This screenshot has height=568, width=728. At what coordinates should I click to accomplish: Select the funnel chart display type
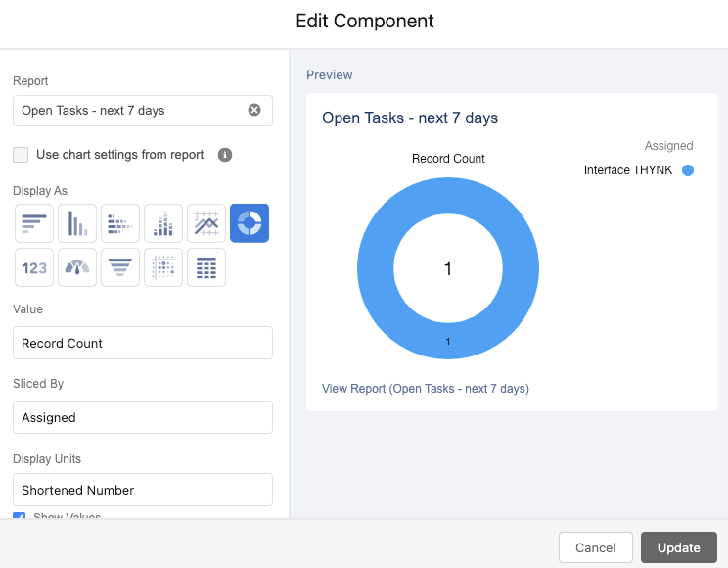120,267
